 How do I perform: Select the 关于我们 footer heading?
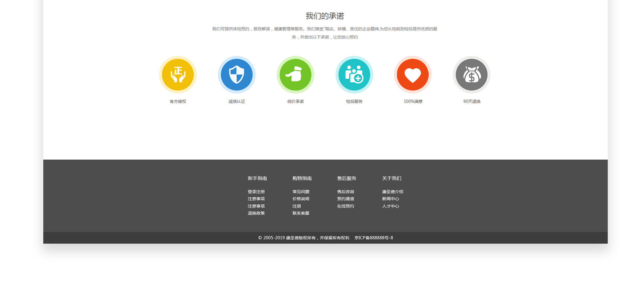tap(391, 178)
